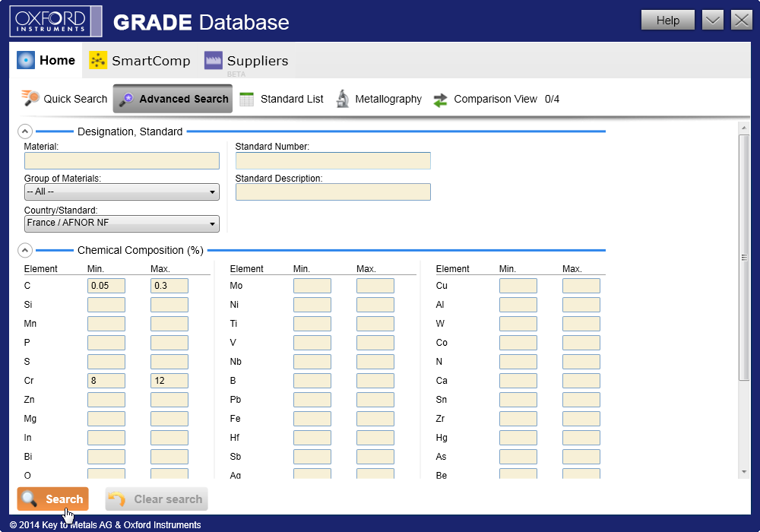Image resolution: width=760 pixels, height=532 pixels.
Task: Click the Clear search button
Action: click(x=157, y=499)
